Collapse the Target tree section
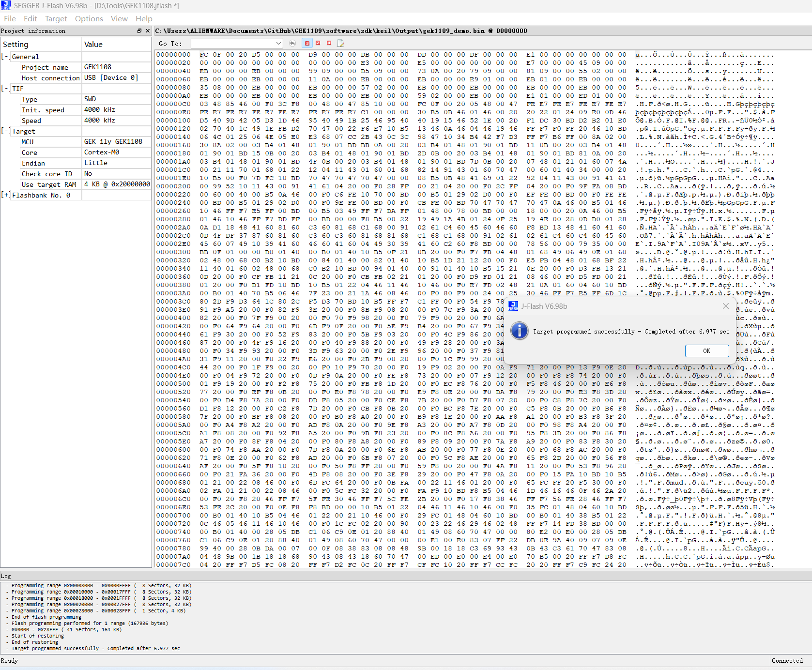Image resolution: width=812 pixels, height=670 pixels. 5,131
